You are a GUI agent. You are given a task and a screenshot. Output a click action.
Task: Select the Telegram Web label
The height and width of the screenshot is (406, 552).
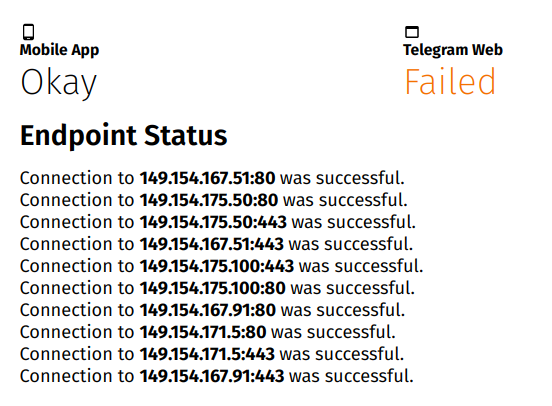(453, 50)
